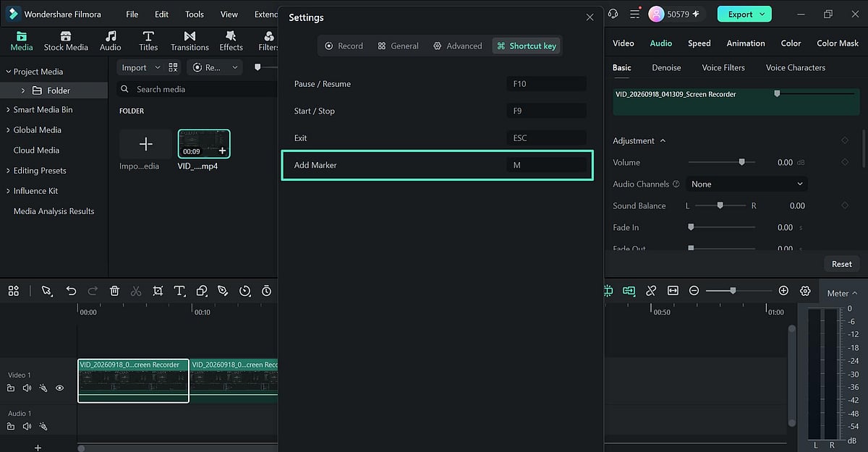Add text with the T tool
Viewport: 868px width, 452px height.
pos(179,291)
